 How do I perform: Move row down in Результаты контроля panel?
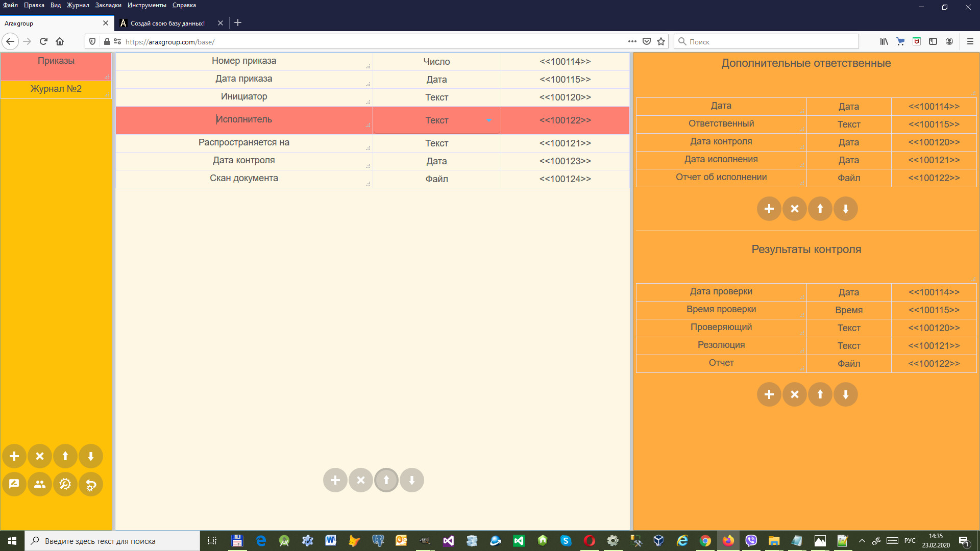coord(846,394)
